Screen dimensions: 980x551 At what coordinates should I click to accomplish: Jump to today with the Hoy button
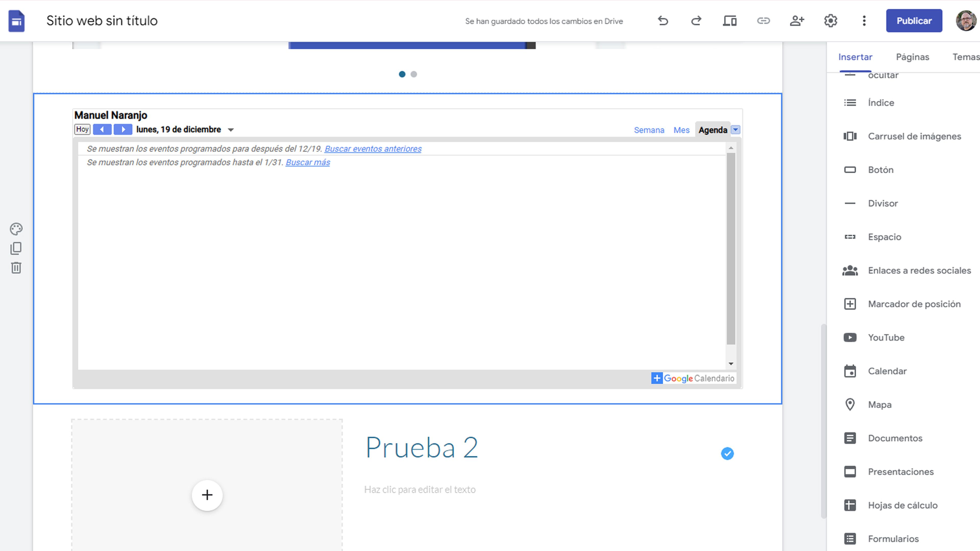point(82,129)
